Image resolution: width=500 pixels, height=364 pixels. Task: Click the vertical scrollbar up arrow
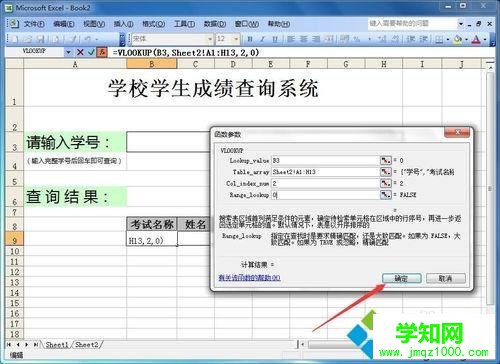coord(490,67)
